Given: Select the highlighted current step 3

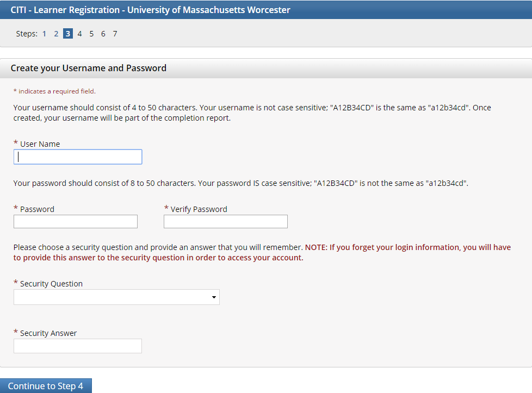Looking at the screenshot, I should (x=67, y=34).
